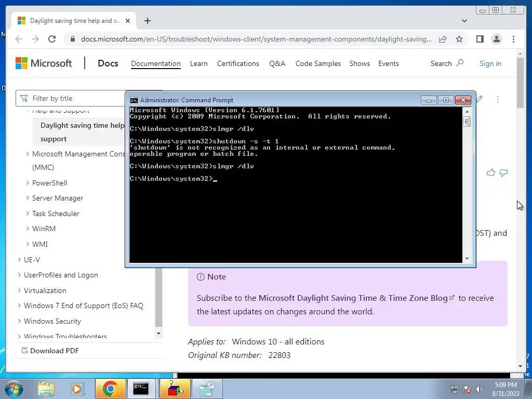Open Chrome side panel

point(480,39)
